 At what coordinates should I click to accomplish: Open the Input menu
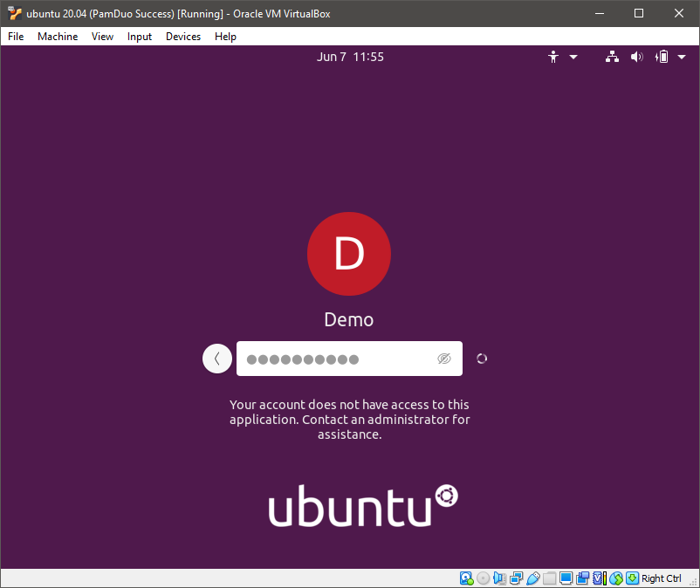pyautogui.click(x=140, y=37)
